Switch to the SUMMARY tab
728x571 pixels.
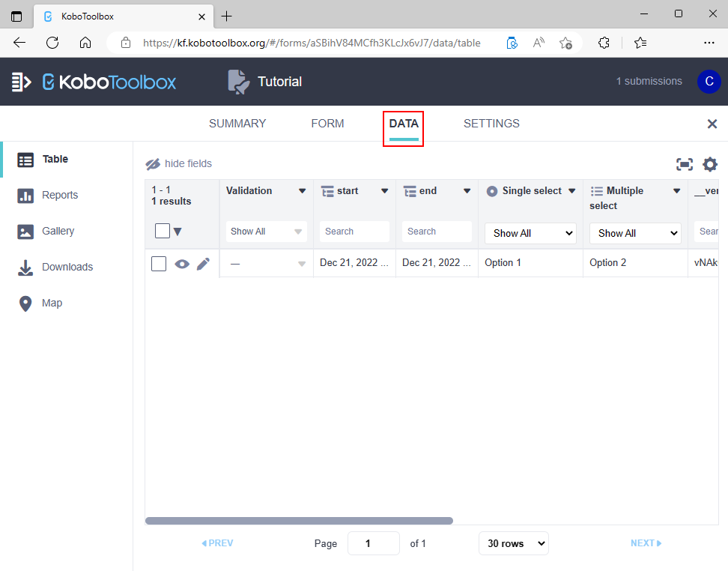tap(237, 124)
